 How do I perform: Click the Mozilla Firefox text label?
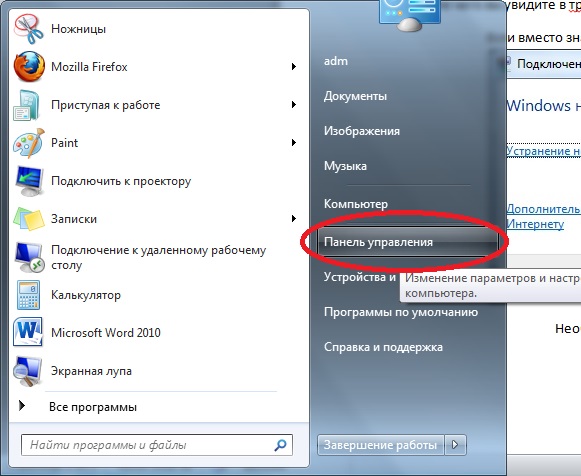89,67
